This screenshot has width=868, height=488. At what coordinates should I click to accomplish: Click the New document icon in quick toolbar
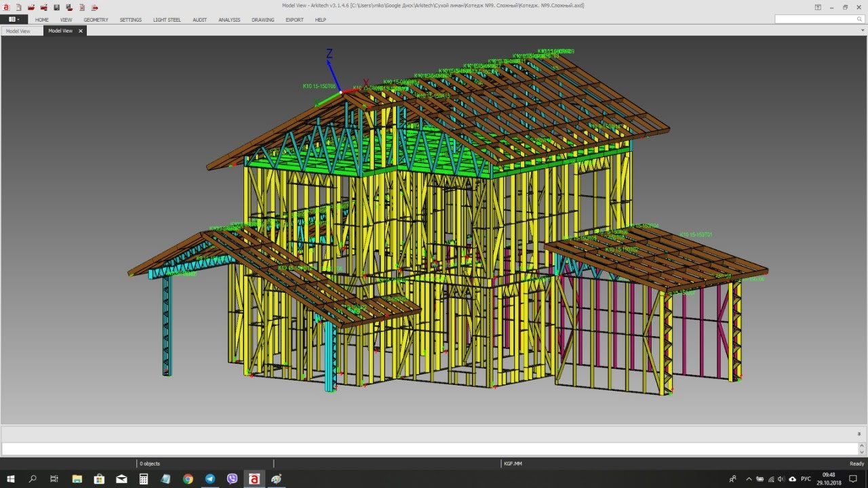18,7
